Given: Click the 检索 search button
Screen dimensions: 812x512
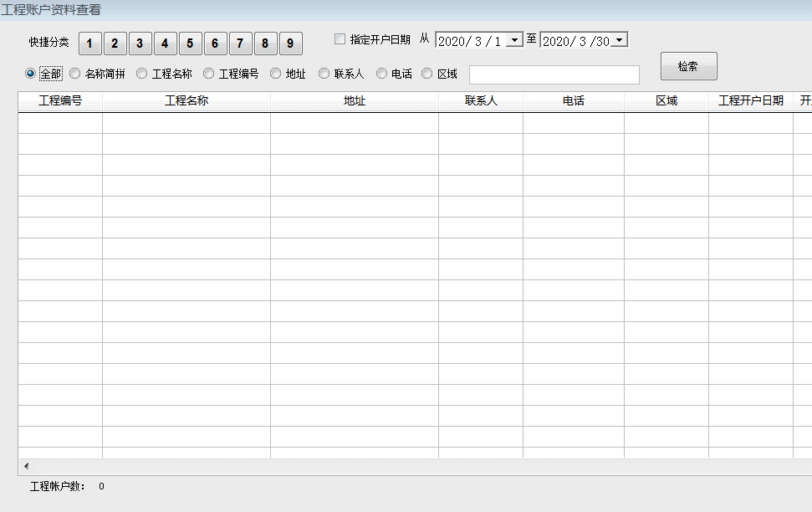Looking at the screenshot, I should 688,66.
